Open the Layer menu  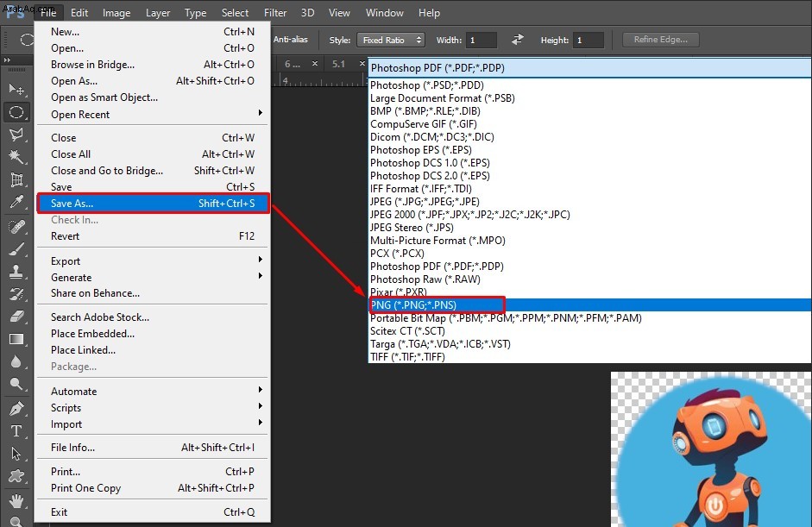pos(157,12)
